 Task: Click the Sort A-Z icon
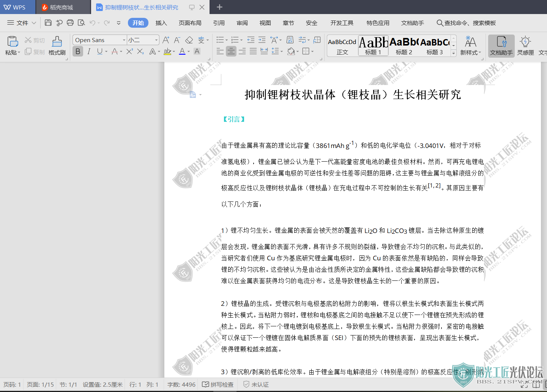pyautogui.click(x=290, y=40)
